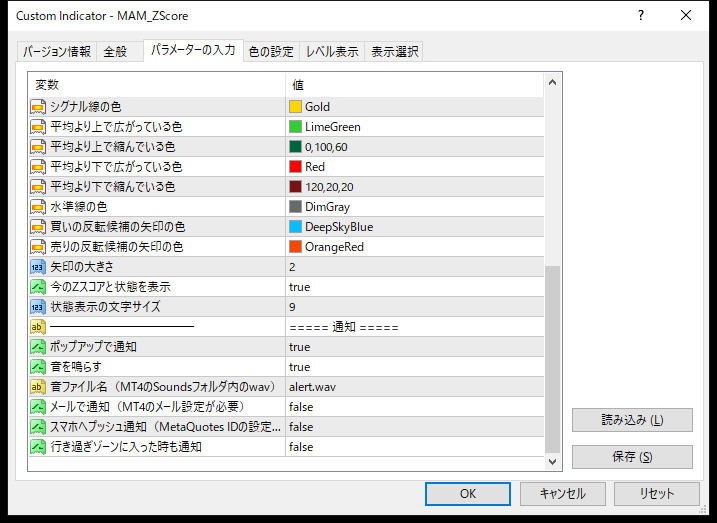Viewport: 717px width, 523px height.
Task: Click the icon beside 水準線の色
Action: [x=38, y=207]
